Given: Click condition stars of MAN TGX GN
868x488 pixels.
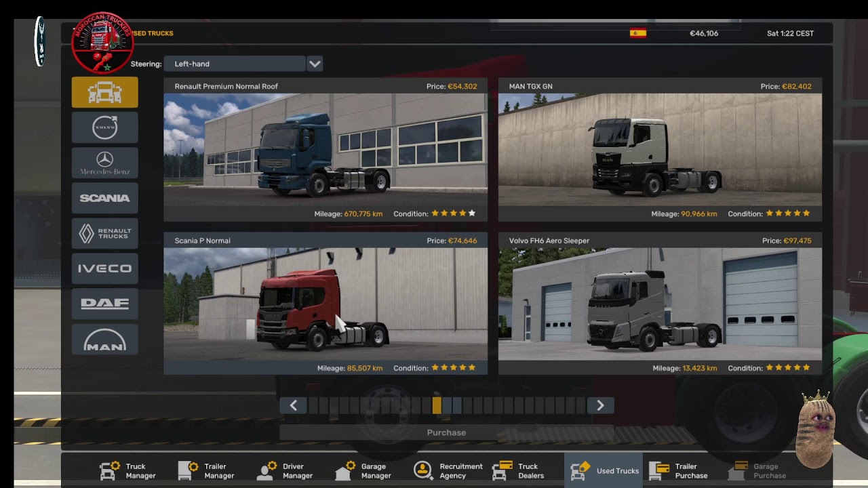Looking at the screenshot, I should pyautogui.click(x=788, y=213).
